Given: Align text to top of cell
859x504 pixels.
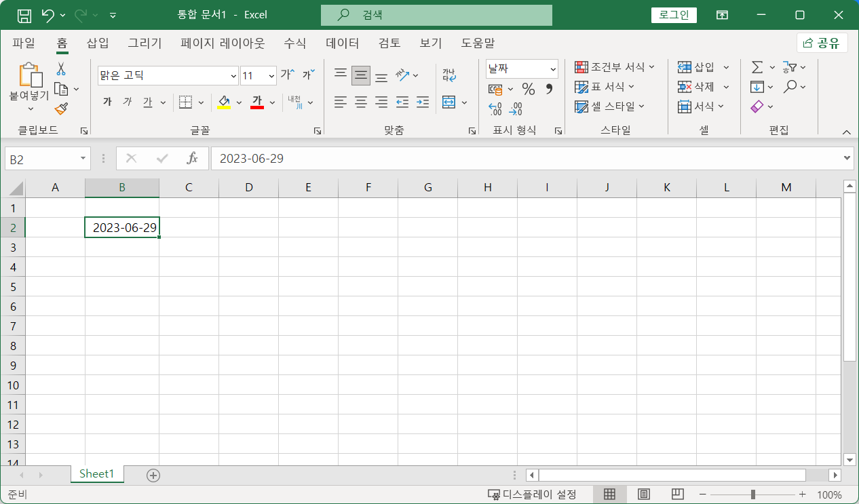Looking at the screenshot, I should (341, 75).
